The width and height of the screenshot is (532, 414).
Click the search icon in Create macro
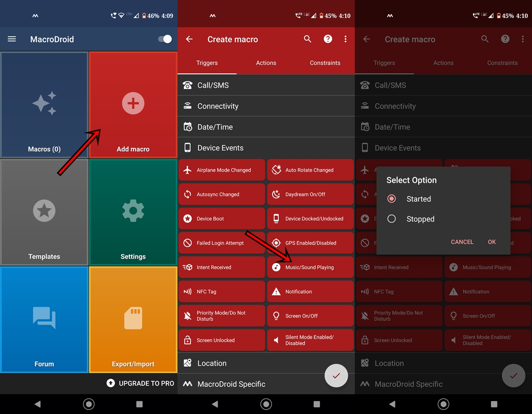308,39
